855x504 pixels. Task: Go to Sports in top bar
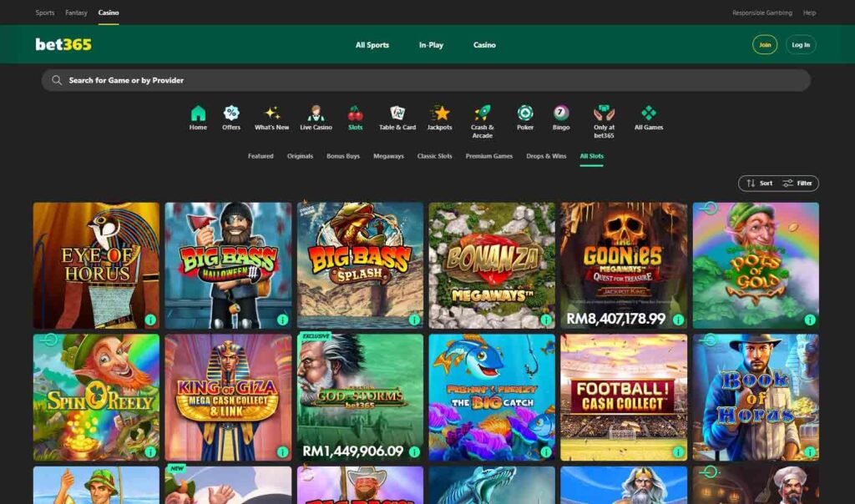pyautogui.click(x=45, y=13)
